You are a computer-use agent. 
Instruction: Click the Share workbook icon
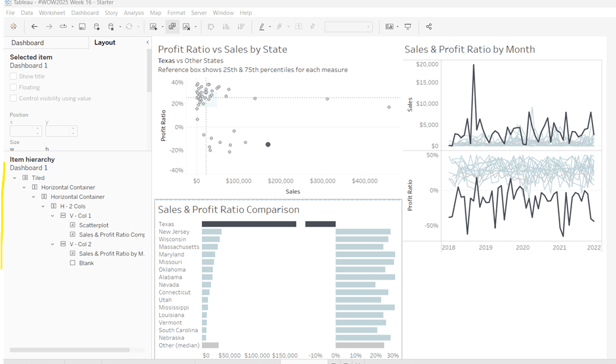pyautogui.click(x=429, y=27)
